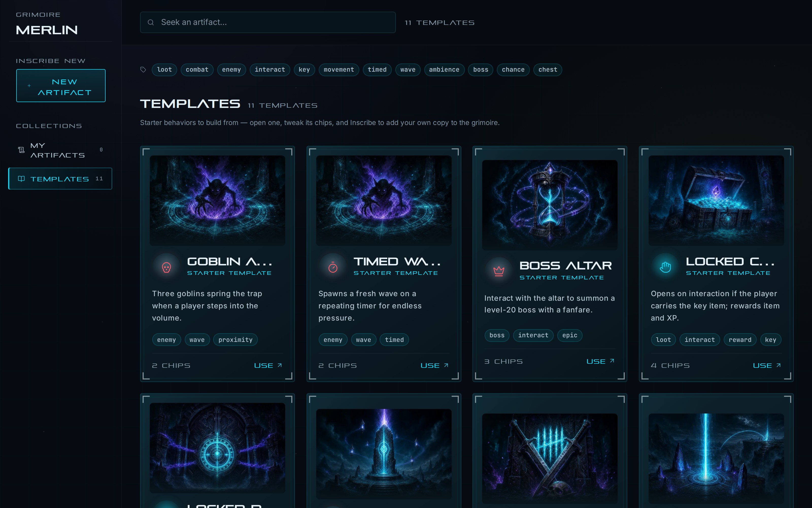Create a New Artifact
The image size is (812, 508).
61,86
